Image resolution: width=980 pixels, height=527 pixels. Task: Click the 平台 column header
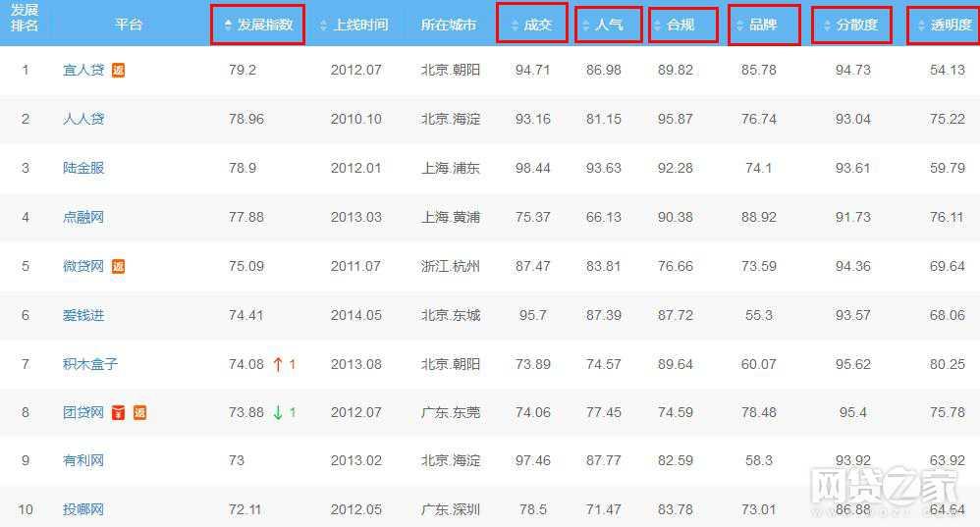pyautogui.click(x=129, y=25)
